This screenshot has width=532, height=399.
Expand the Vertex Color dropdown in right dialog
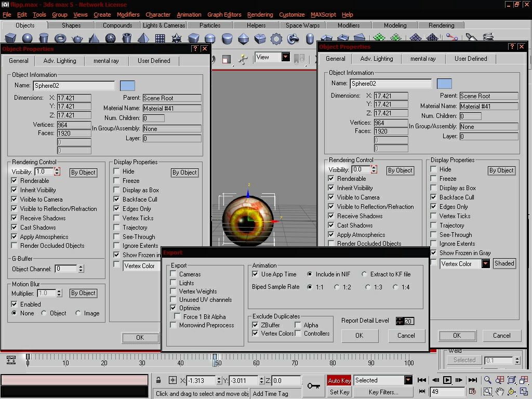tap(486, 263)
